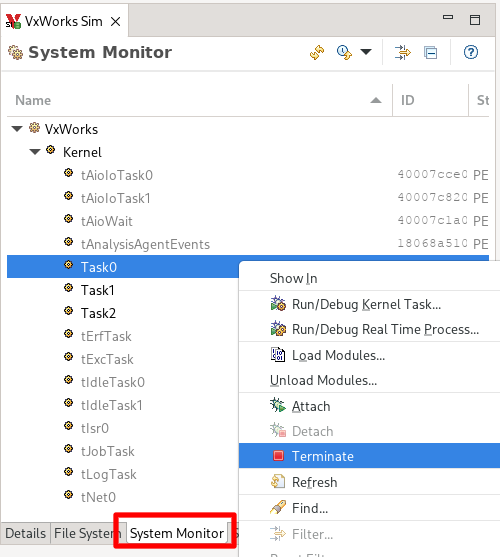Click the red Terminate square icon
Image resolution: width=500 pixels, height=557 pixels.
(x=278, y=455)
